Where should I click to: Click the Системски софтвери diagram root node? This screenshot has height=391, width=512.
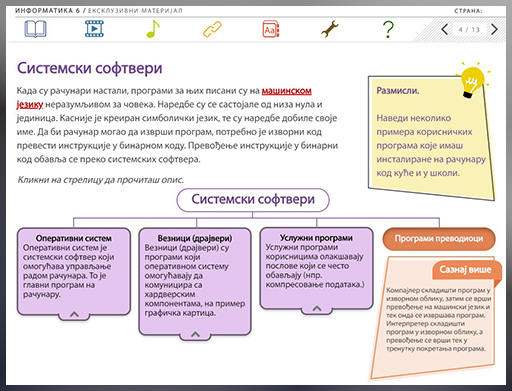point(253,200)
